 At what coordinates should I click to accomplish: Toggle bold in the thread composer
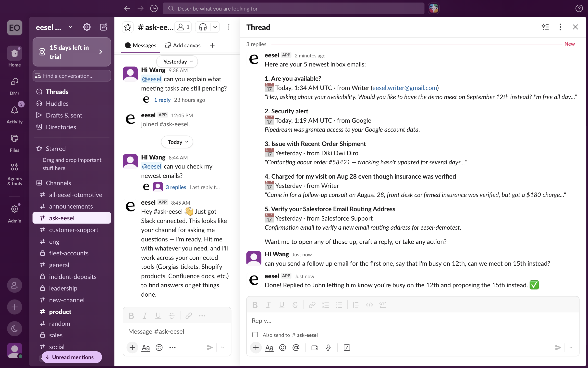255,305
